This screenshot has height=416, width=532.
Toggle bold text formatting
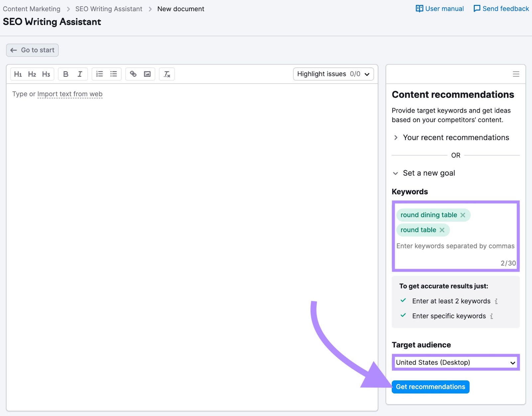click(x=66, y=74)
